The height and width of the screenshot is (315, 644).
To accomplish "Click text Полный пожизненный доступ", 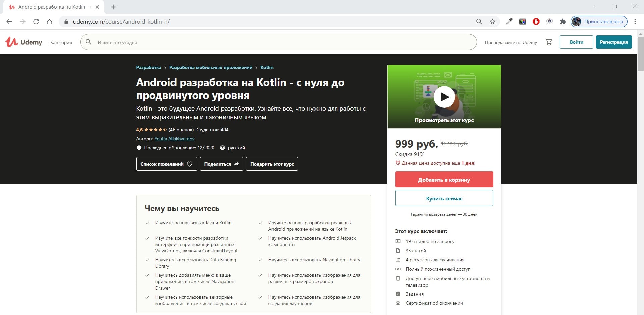I will pos(438,269).
